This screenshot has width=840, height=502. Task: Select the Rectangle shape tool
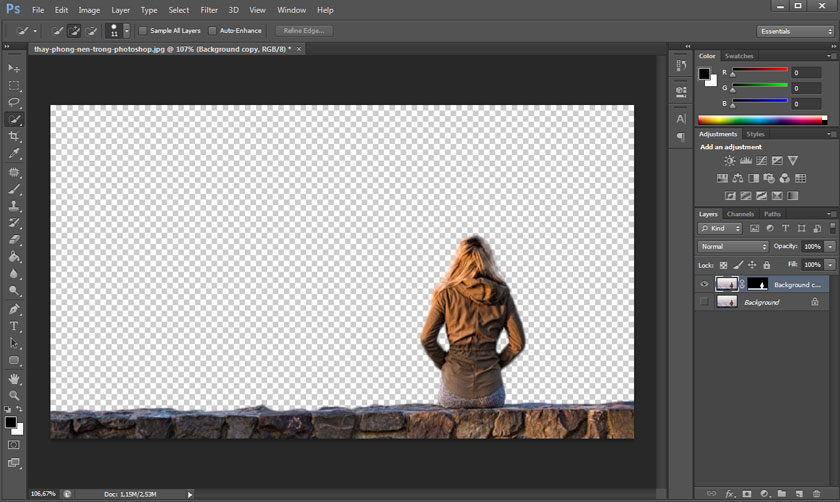click(14, 361)
